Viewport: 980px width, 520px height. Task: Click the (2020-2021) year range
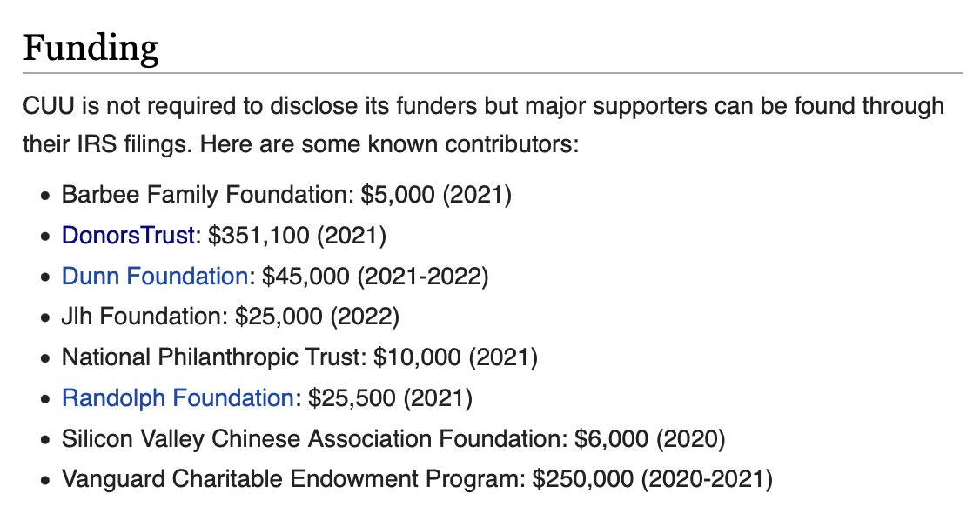tap(706, 479)
